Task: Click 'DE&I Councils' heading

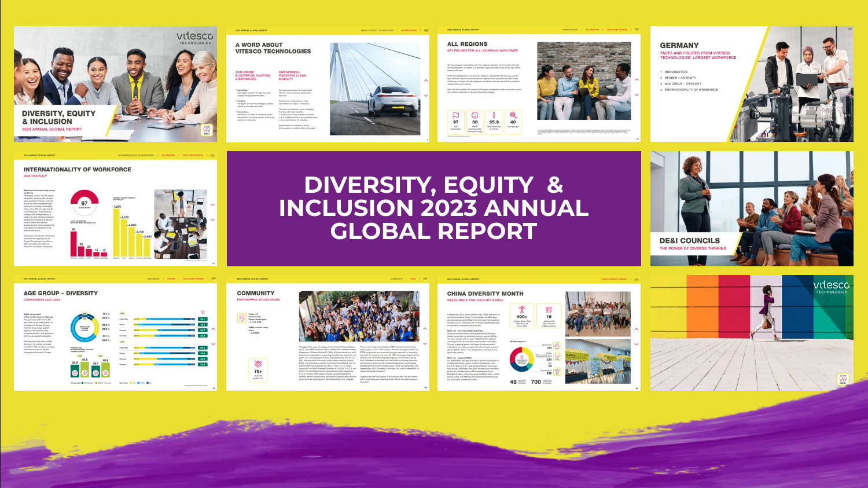Action: pos(690,240)
